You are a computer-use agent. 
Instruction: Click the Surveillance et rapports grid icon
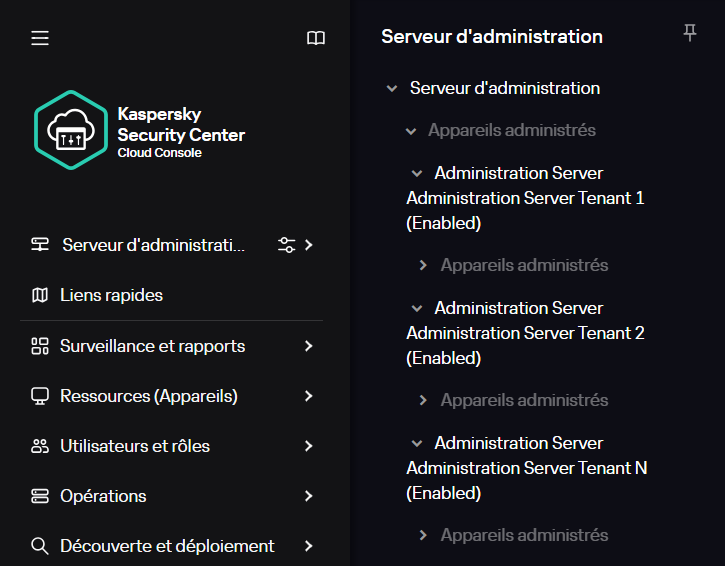point(40,346)
